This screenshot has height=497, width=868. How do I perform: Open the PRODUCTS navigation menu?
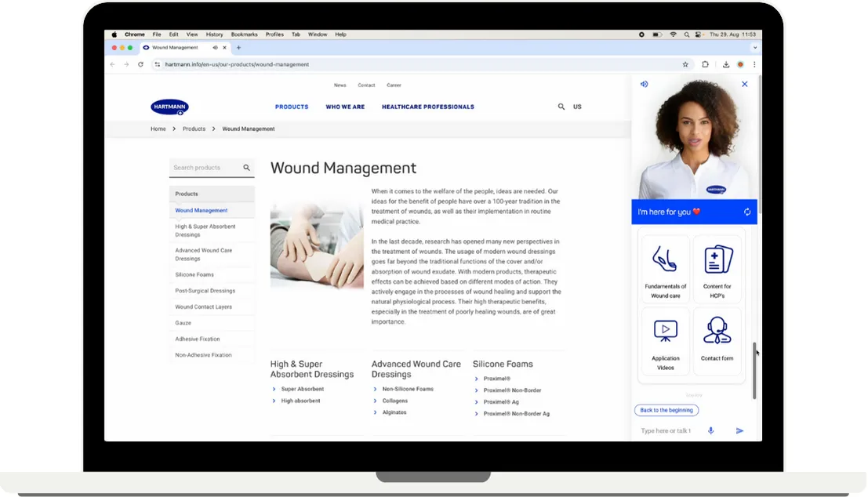tap(292, 107)
